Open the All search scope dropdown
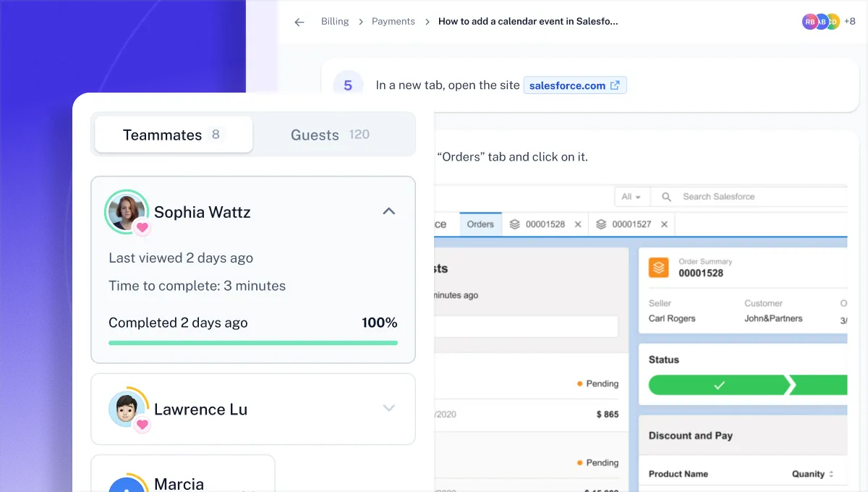Screen dimensions: 868x492 [632, 196]
